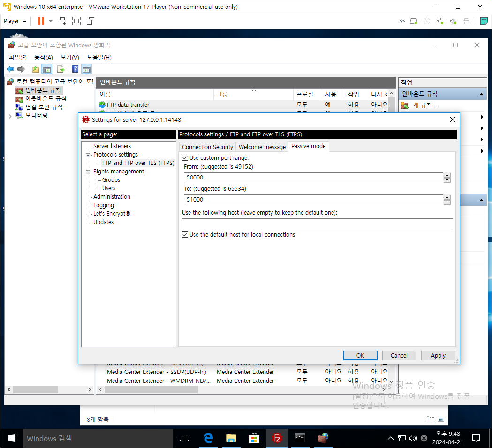The height and width of the screenshot is (448, 492).
Task: Open the 동작(A) menu
Action: [44, 57]
